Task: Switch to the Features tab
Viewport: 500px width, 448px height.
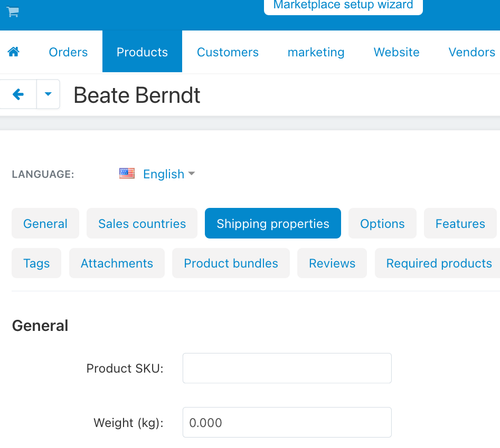Action: coord(460,223)
